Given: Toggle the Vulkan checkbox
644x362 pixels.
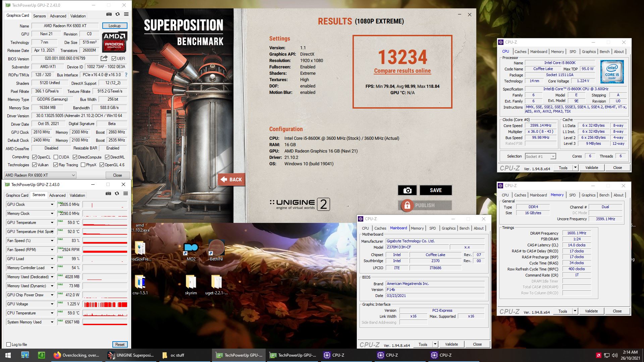Looking at the screenshot, I should tap(34, 165).
